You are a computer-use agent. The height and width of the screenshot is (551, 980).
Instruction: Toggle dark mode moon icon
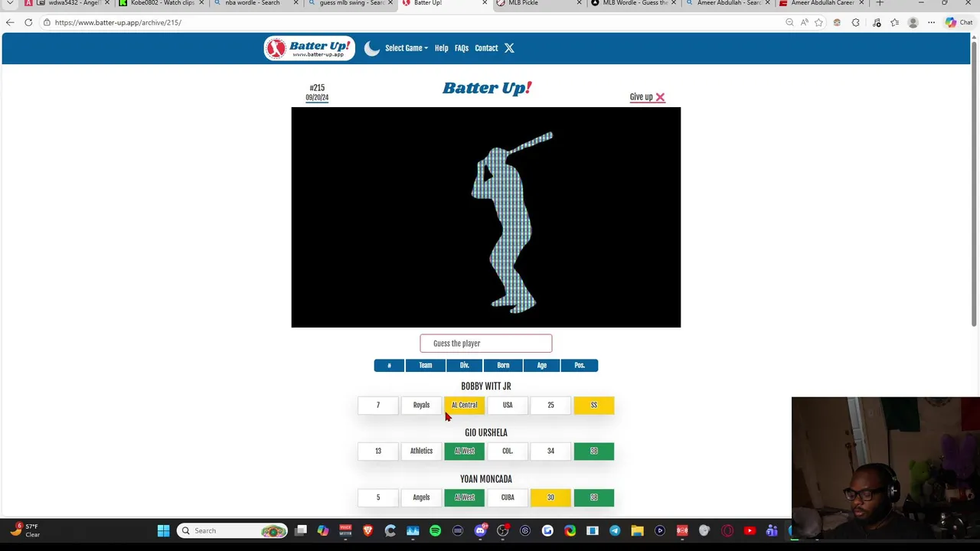coord(372,48)
